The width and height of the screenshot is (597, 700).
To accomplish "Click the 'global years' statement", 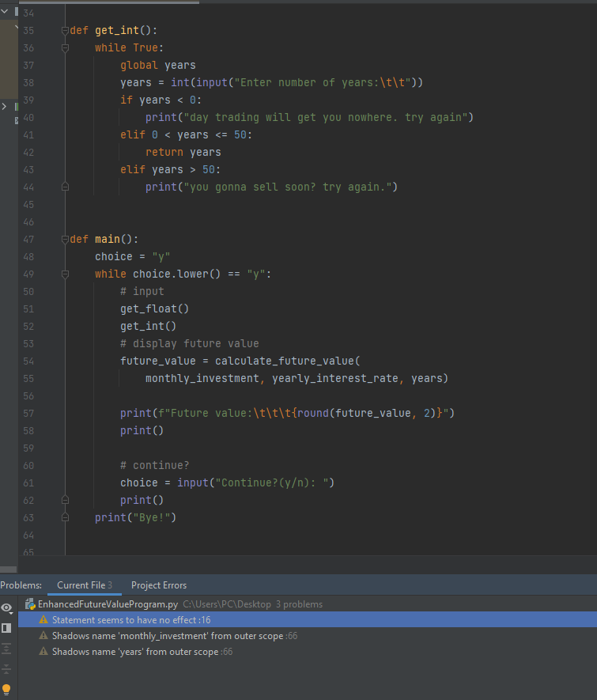I will [158, 65].
